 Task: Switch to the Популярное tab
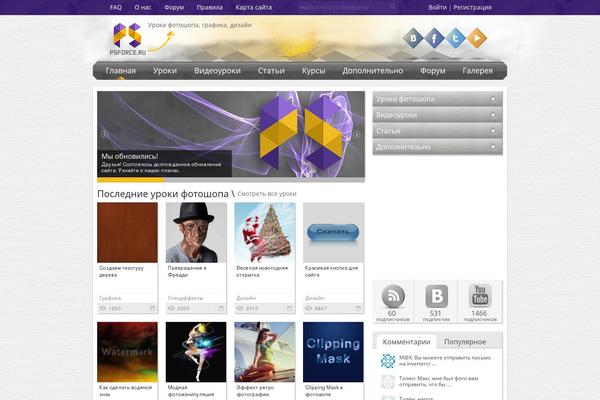coord(465,342)
